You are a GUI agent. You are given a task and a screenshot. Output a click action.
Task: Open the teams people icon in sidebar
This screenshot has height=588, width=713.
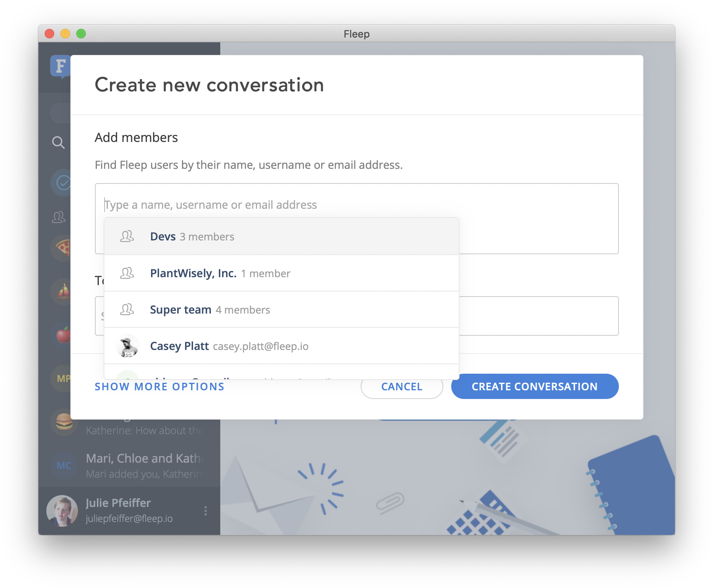pyautogui.click(x=59, y=217)
